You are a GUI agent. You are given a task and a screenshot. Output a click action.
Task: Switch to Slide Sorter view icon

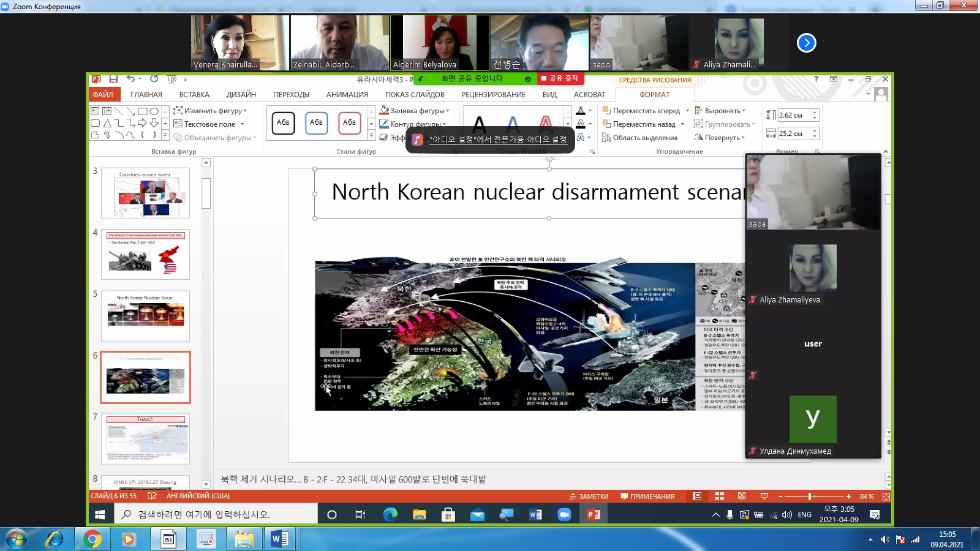coord(720,497)
